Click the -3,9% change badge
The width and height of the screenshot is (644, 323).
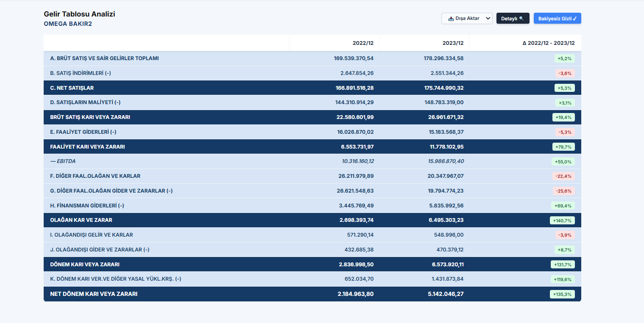click(x=565, y=235)
